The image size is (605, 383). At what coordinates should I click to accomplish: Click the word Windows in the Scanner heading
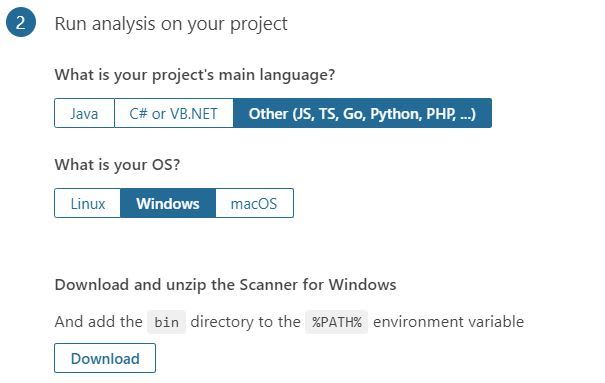(362, 285)
